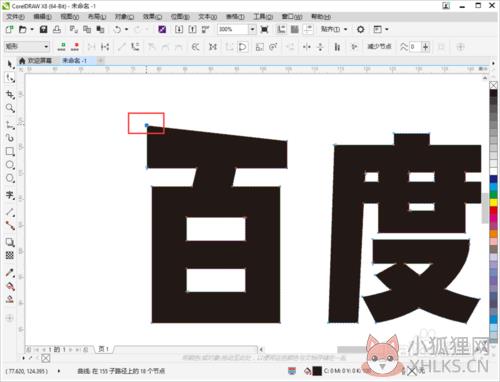
Task: Click the user sign-in icon in title bar
Action: coord(446,6)
